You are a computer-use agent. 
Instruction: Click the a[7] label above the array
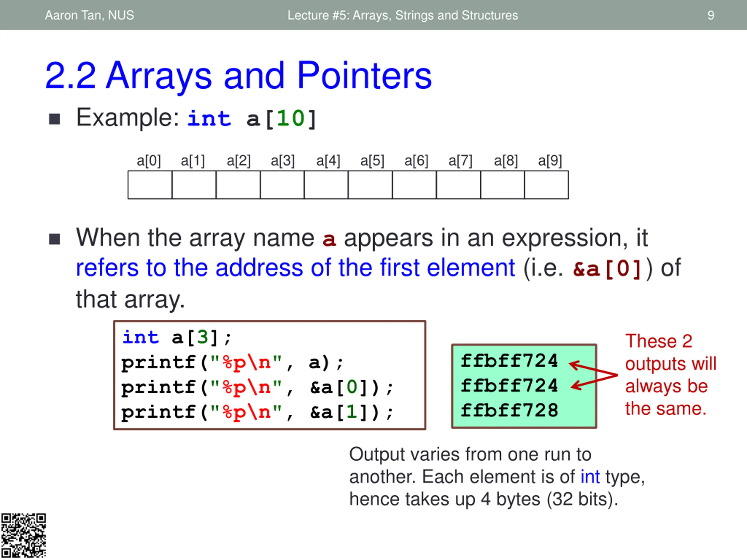coord(460,161)
